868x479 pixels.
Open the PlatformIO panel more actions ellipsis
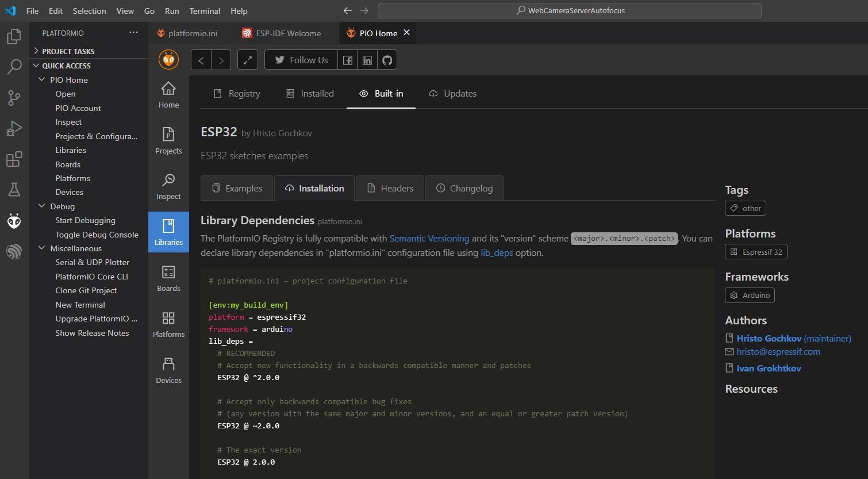pos(133,33)
